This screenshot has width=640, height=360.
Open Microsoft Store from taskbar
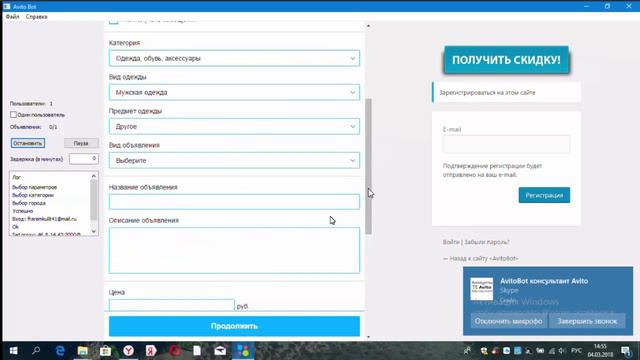pyautogui.click(x=106, y=351)
